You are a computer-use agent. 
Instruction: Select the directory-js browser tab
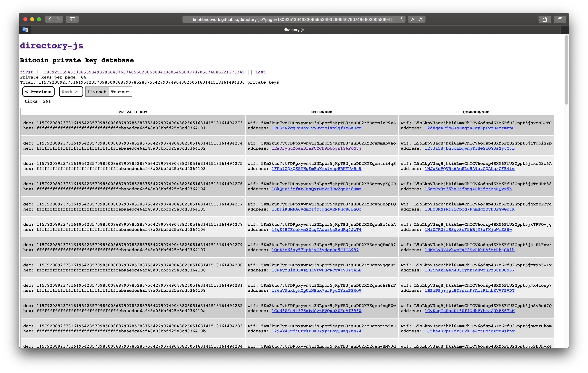tap(294, 30)
